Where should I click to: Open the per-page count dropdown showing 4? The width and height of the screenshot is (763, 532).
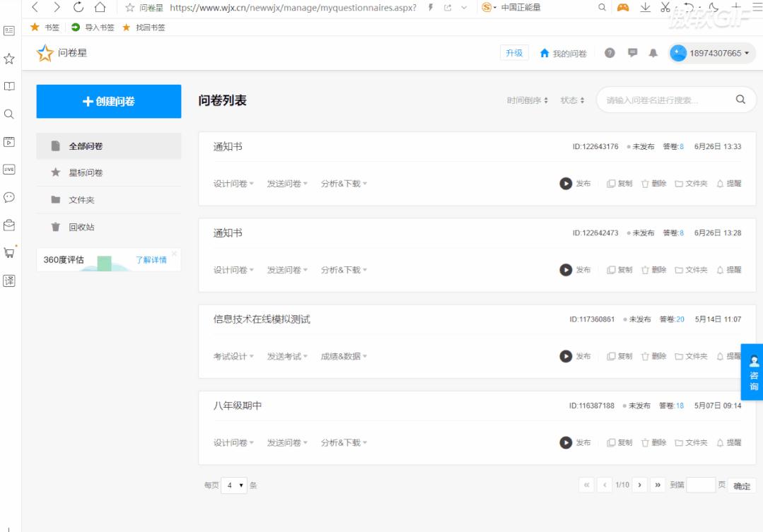tap(234, 485)
